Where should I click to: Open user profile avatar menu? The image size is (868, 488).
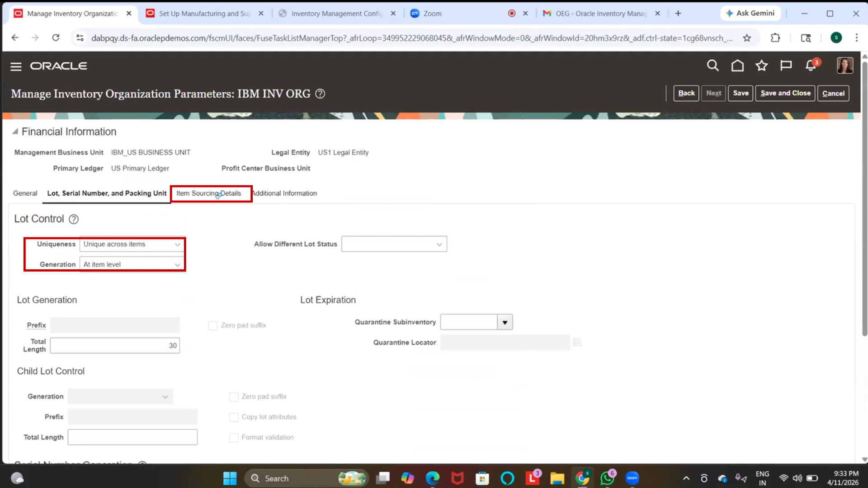pyautogui.click(x=844, y=66)
